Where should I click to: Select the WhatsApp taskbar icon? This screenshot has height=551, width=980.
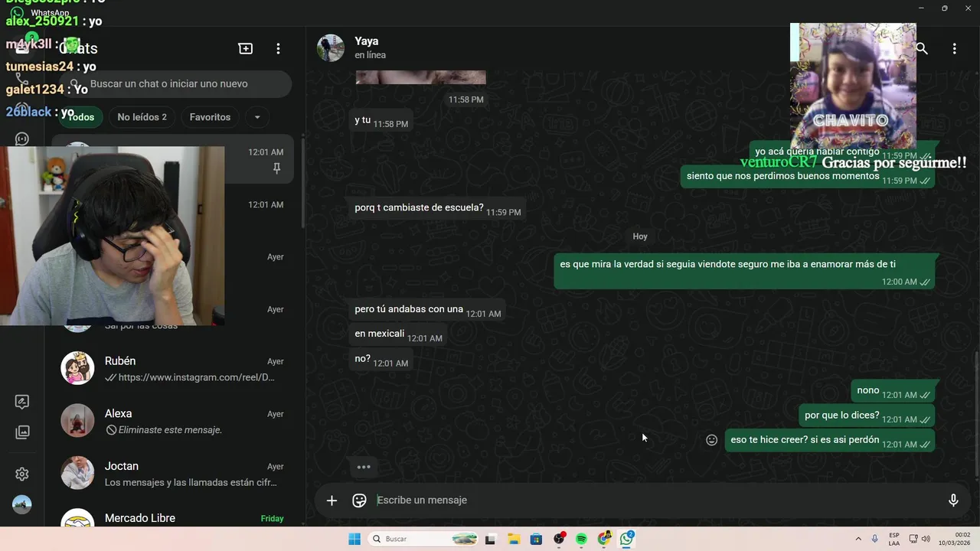[x=627, y=540]
